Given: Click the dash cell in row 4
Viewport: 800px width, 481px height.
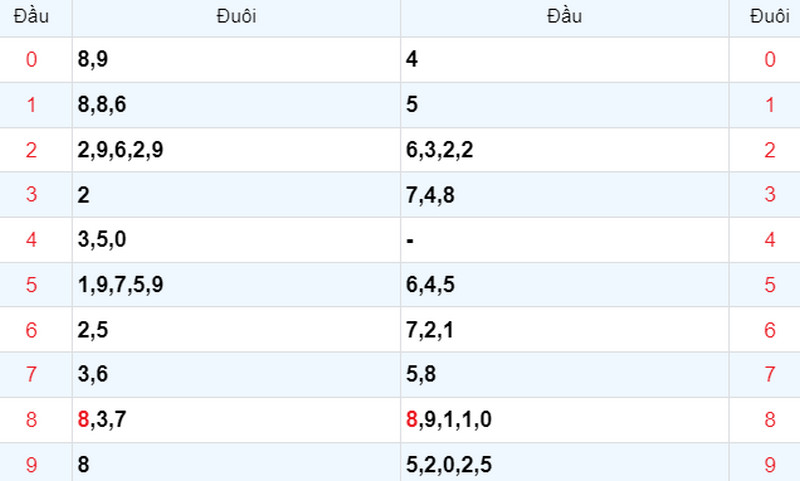Looking at the screenshot, I should click(x=565, y=240).
